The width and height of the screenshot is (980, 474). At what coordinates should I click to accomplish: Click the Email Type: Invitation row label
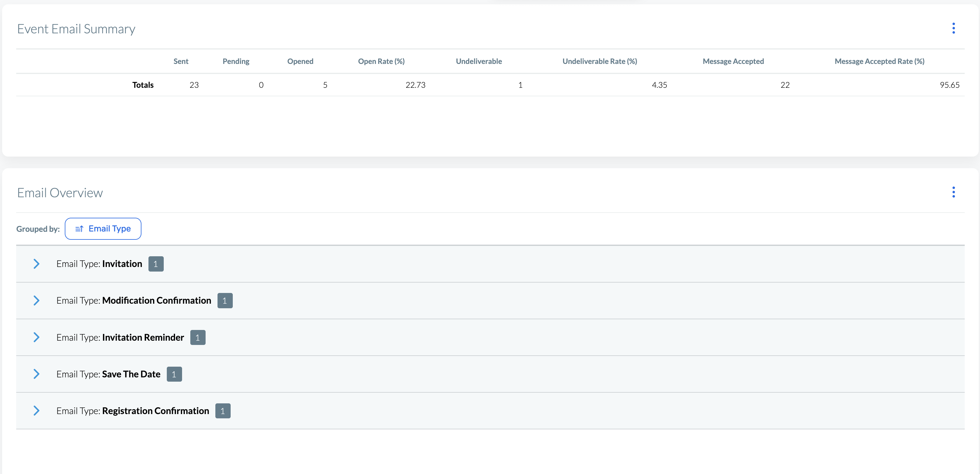[99, 264]
